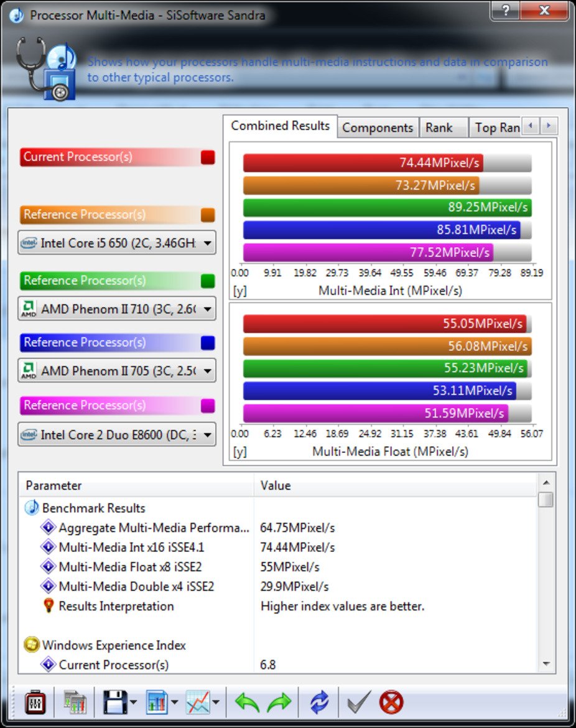Switch to the Components tab
This screenshot has height=728, width=576.
[378, 128]
